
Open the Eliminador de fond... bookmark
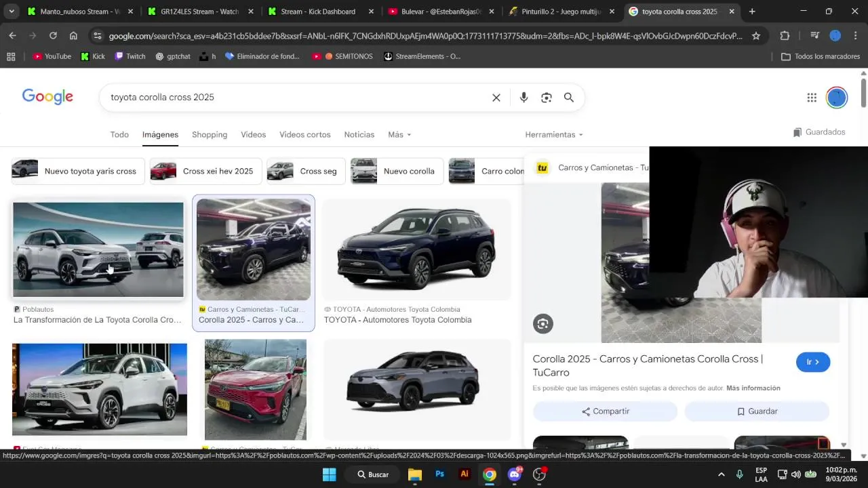click(x=262, y=56)
